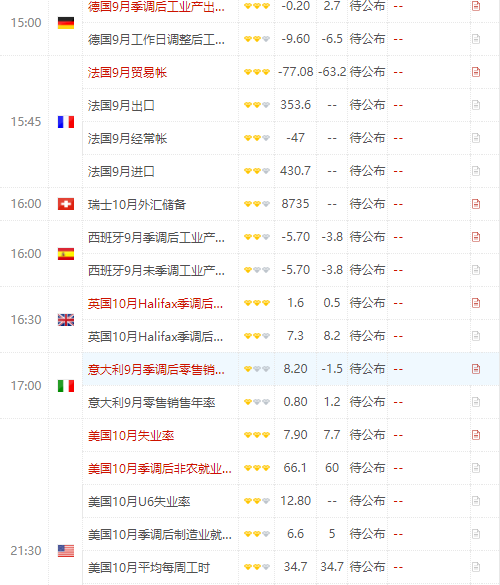Click importance hearts for 意大利9月零售销售年率
500x585 pixels.
click(257, 402)
